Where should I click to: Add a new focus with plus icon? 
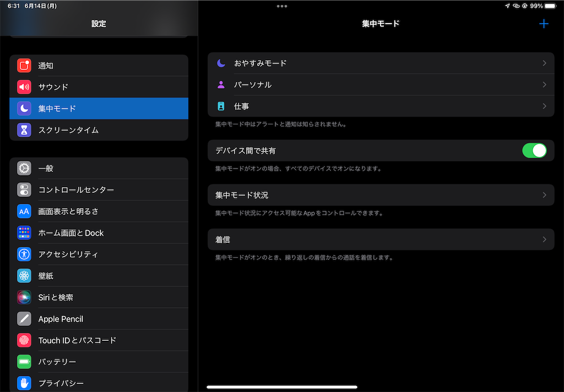coord(544,24)
